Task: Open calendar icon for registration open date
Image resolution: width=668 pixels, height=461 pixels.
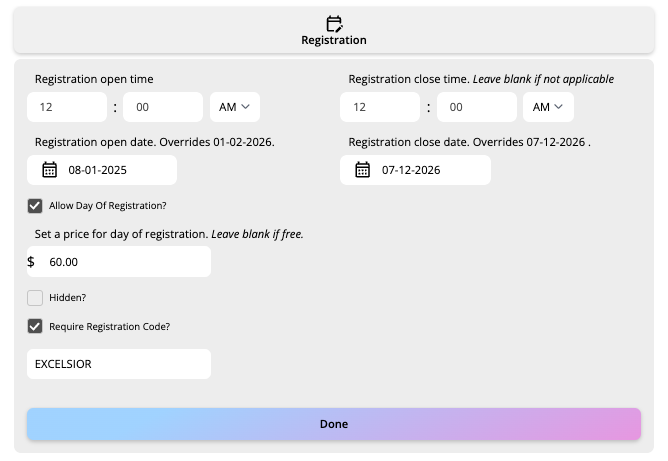Action: coord(50,170)
